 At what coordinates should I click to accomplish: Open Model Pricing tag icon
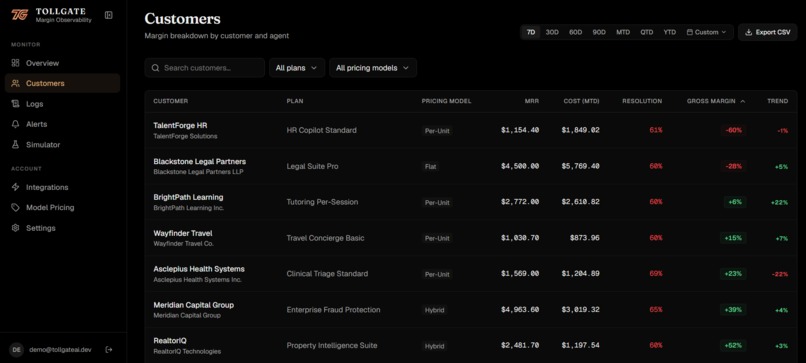(x=15, y=208)
